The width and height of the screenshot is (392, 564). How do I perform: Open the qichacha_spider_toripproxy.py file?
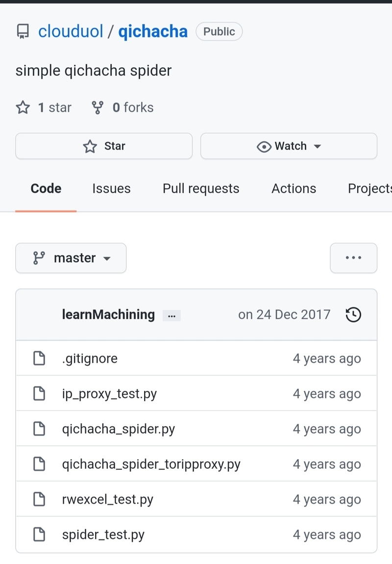[151, 464]
